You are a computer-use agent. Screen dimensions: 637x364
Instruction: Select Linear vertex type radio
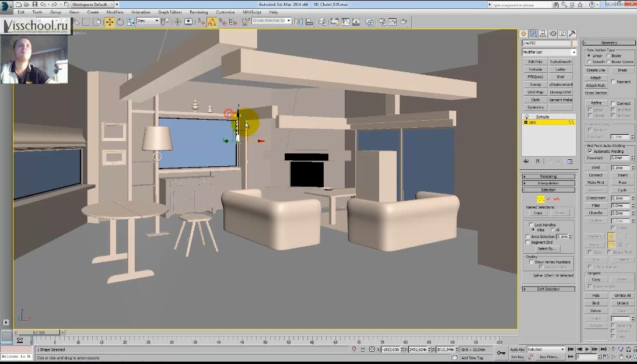point(589,55)
